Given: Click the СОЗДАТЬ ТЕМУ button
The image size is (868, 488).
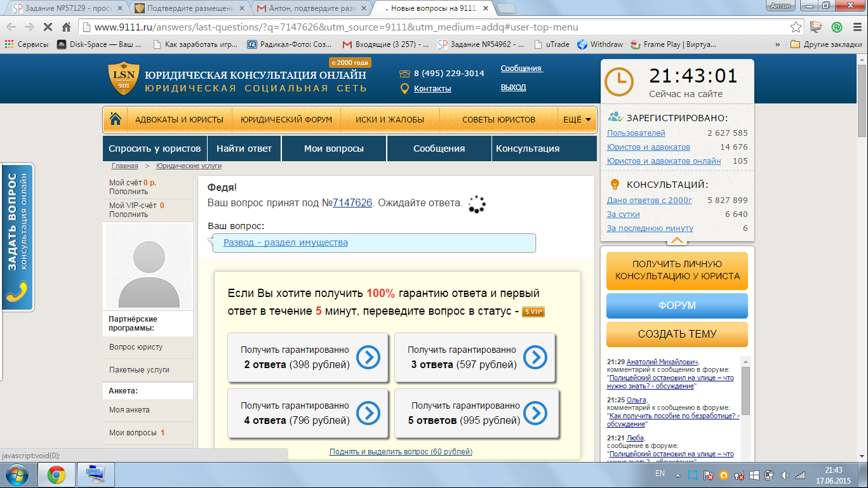Looking at the screenshot, I should pyautogui.click(x=677, y=334).
